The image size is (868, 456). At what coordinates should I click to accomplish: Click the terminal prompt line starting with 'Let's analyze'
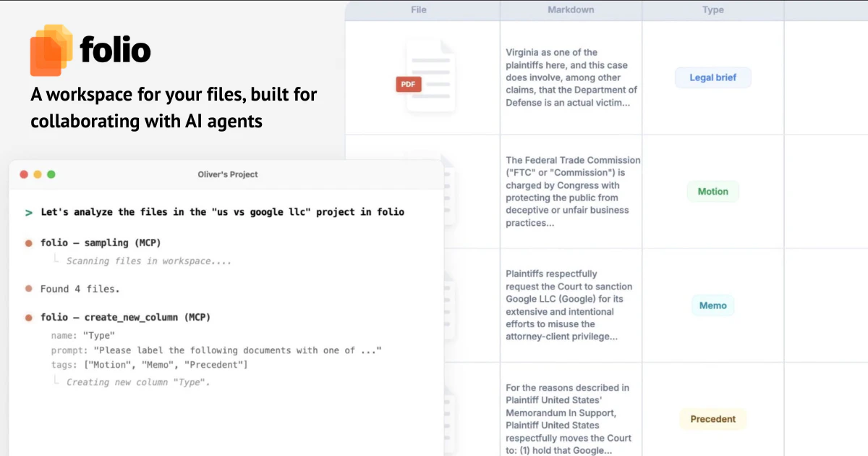click(x=217, y=211)
